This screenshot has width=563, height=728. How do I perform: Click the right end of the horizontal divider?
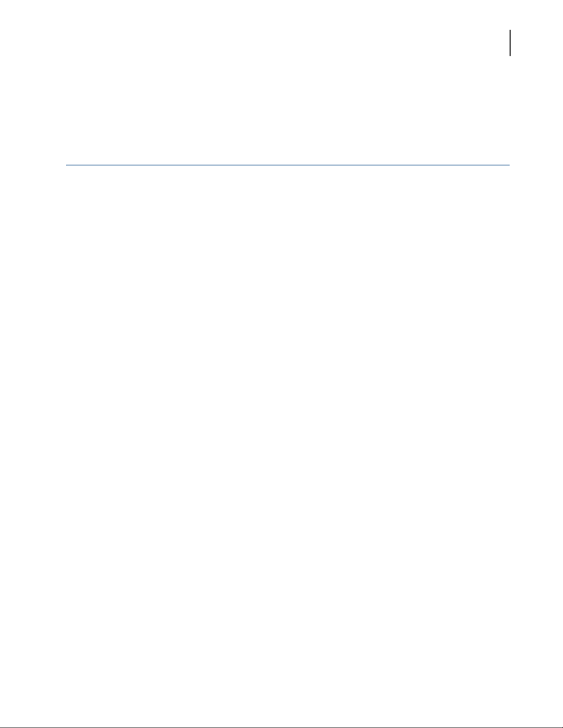[509, 165]
